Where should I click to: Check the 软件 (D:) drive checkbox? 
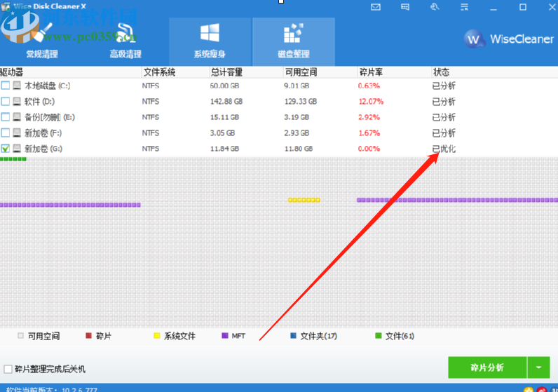pos(6,102)
